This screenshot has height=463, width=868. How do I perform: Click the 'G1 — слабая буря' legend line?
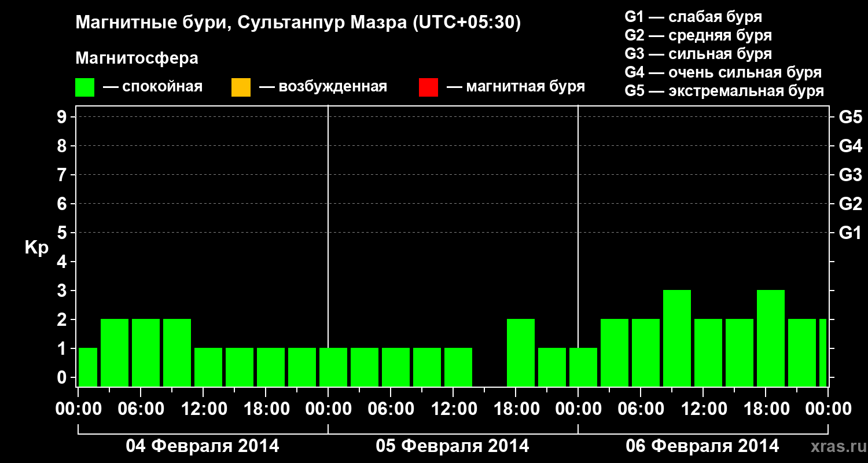click(x=693, y=17)
